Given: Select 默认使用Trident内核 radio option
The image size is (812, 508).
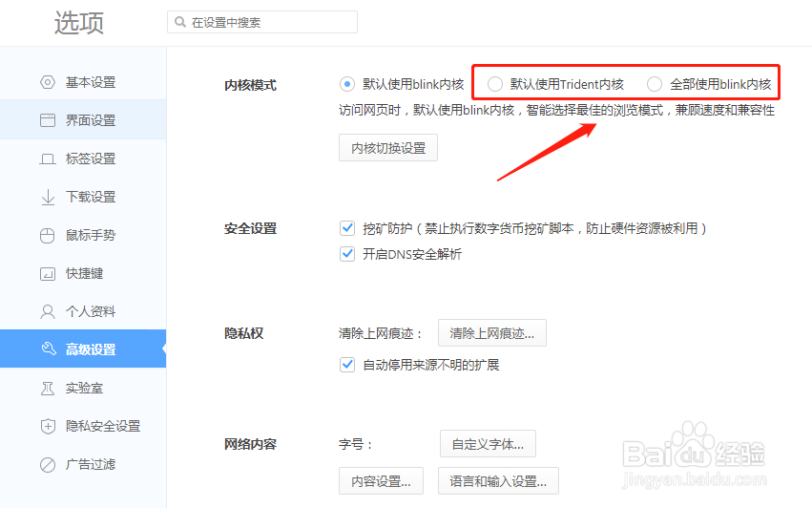Looking at the screenshot, I should click(495, 84).
